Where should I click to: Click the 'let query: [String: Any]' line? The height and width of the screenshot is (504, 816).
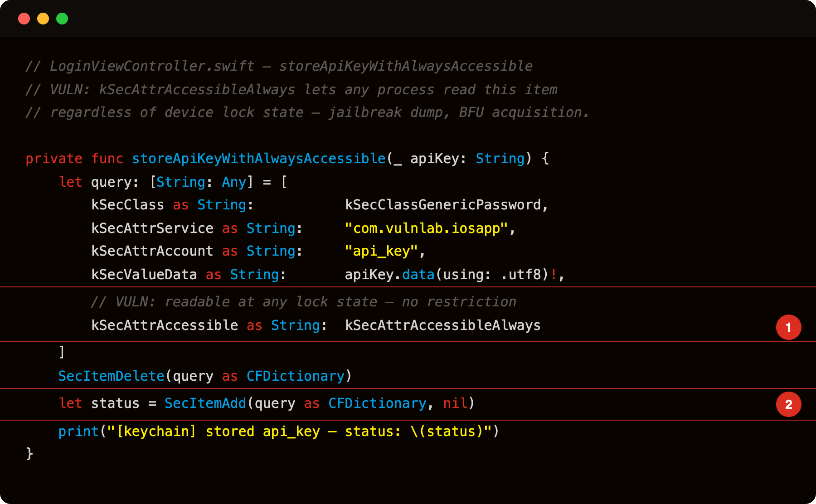(173, 182)
